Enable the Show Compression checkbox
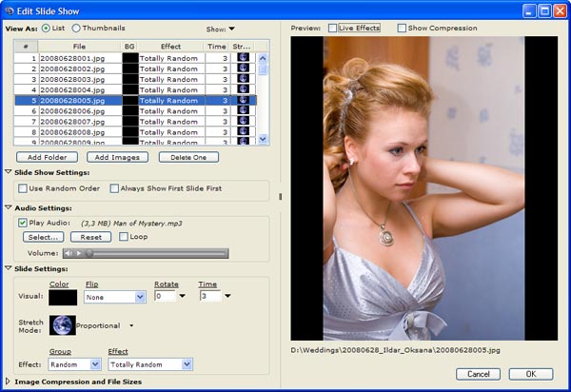 click(402, 28)
